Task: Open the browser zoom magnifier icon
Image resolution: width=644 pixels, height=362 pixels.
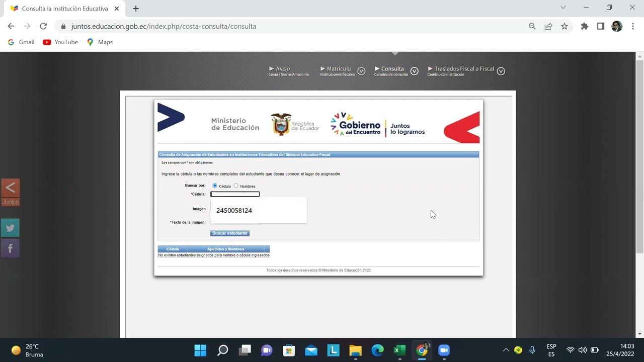Action: click(532, 26)
